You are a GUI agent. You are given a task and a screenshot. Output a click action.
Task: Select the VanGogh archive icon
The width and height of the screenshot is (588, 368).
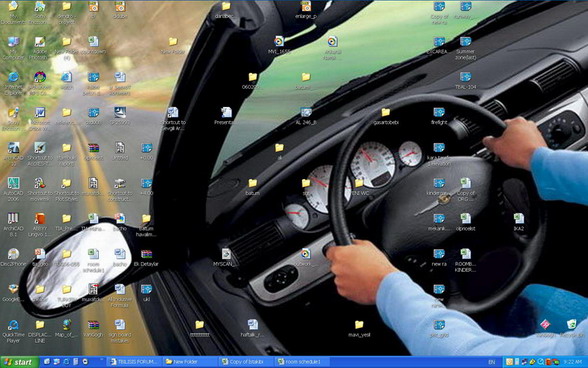(93, 328)
